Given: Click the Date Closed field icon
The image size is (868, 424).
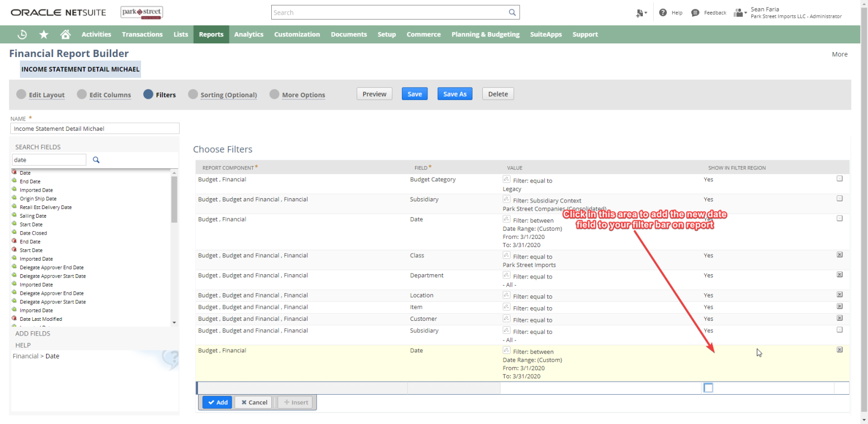Looking at the screenshot, I should click(x=15, y=232).
